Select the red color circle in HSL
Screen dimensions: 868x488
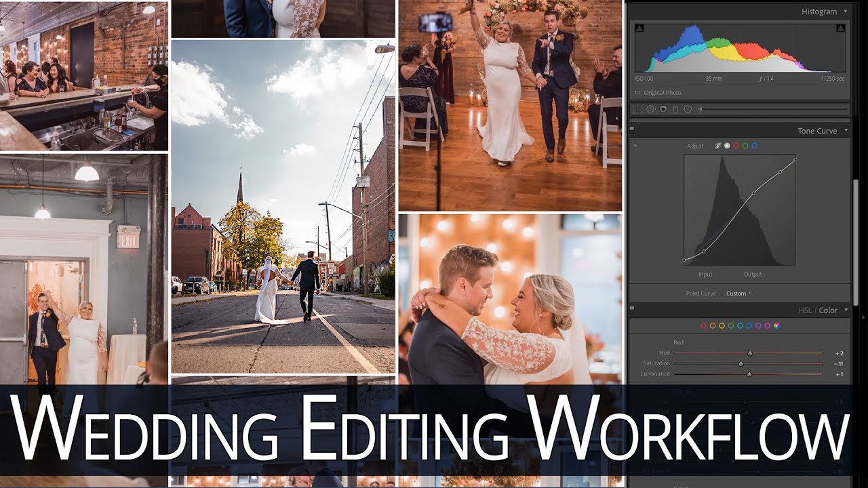coord(703,326)
